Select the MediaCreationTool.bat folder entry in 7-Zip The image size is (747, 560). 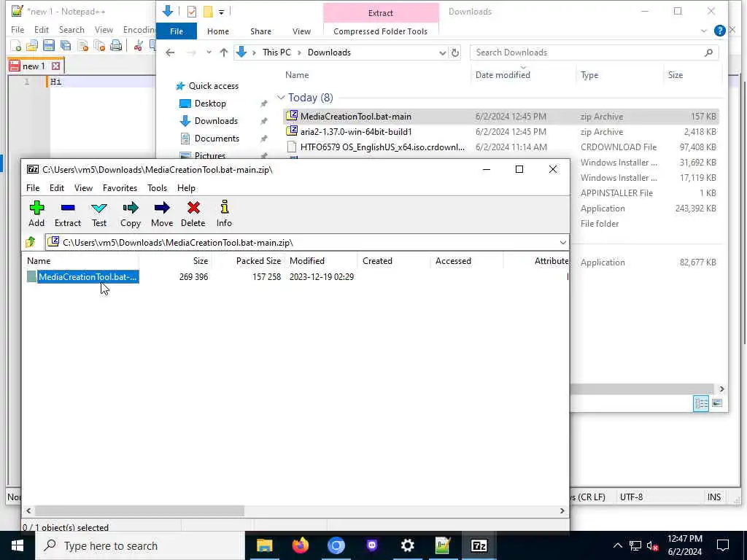pos(83,276)
